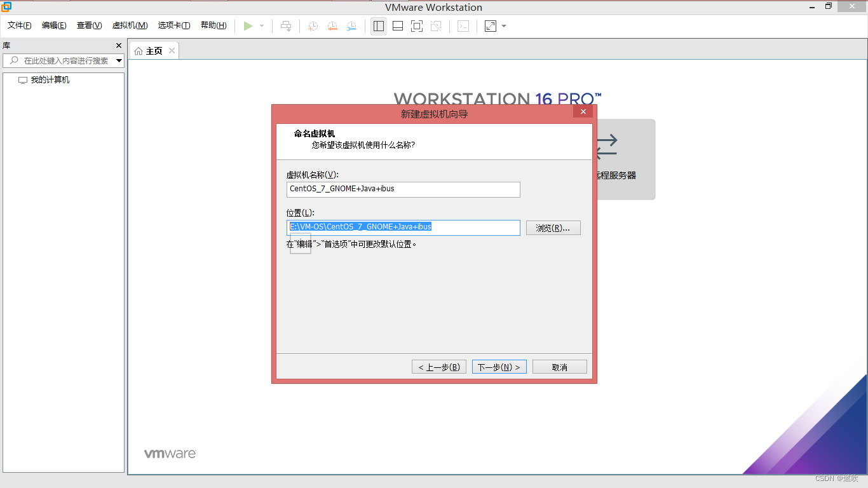Toggle the library sidebar view icon
The image size is (868, 488).
[x=379, y=26]
